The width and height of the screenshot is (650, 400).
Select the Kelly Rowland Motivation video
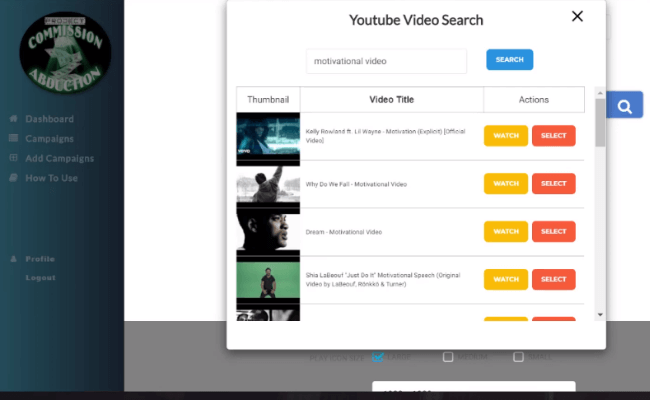(553, 136)
